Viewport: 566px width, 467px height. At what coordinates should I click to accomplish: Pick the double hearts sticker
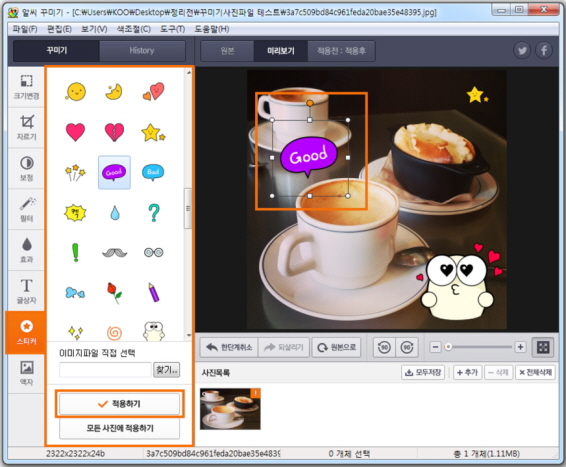point(153,91)
